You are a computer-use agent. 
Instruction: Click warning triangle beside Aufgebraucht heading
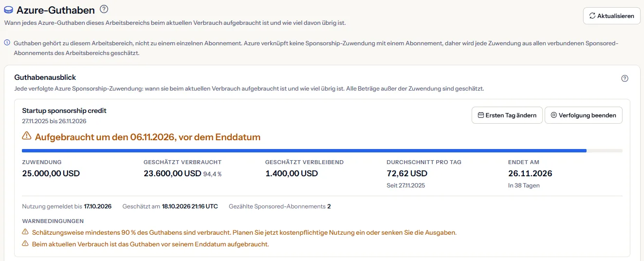click(27, 137)
